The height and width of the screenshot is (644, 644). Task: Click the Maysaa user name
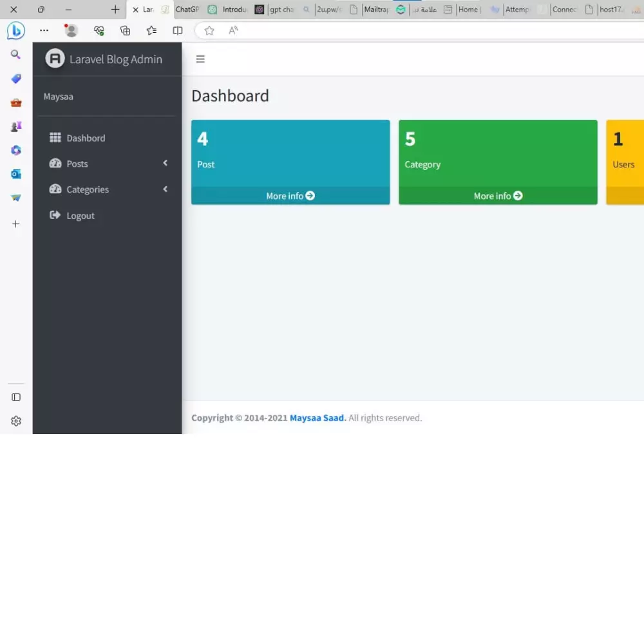pyautogui.click(x=59, y=97)
